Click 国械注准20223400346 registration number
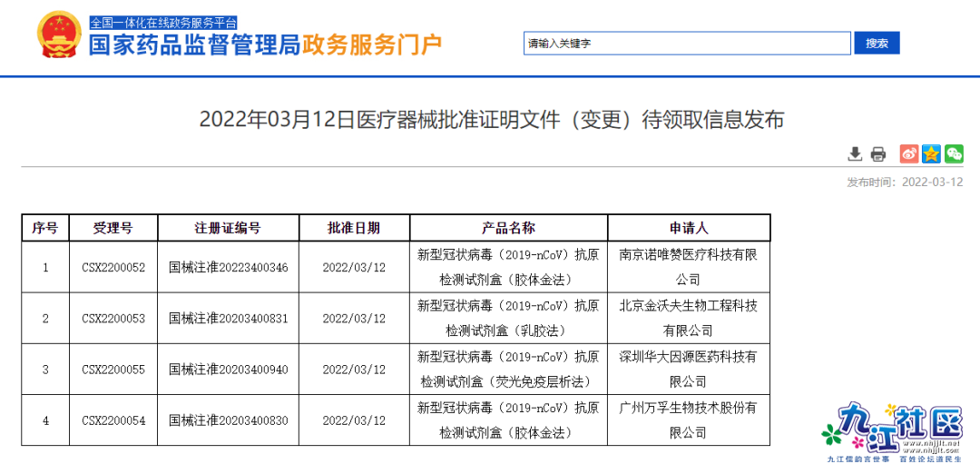This screenshot has height=464, width=980. pyautogui.click(x=228, y=267)
